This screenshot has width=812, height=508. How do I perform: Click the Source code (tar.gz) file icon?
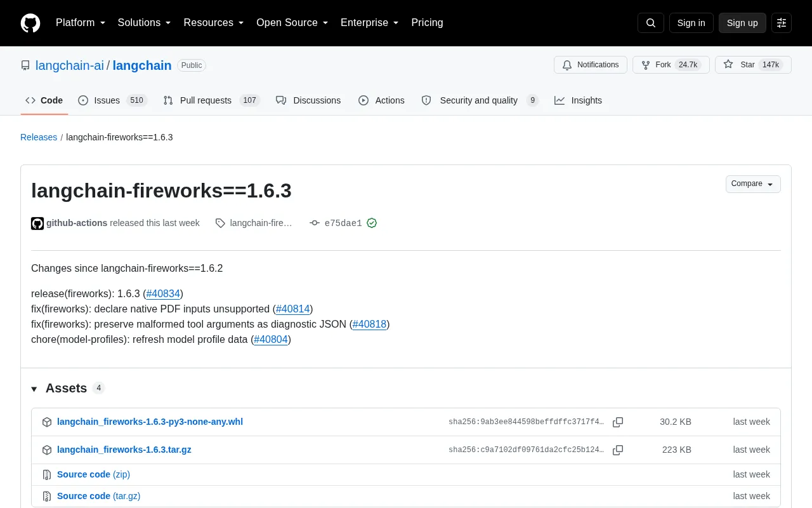point(47,496)
